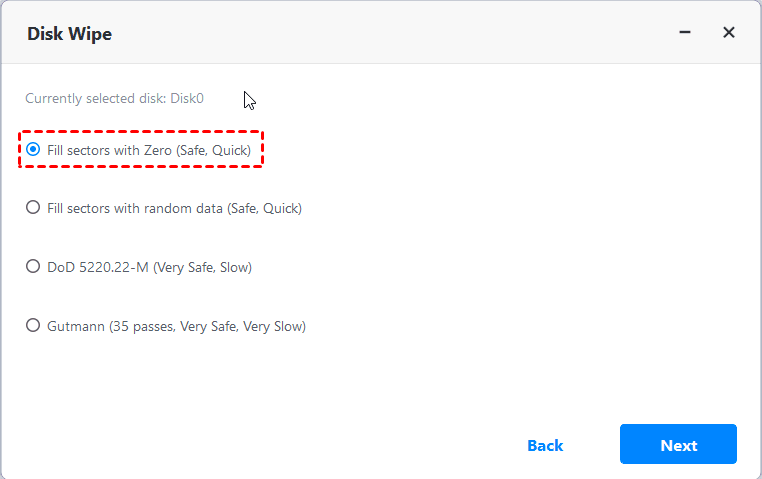
Task: Click the "DoD 5220.22-M (Very Safe, Slow)" label text
Action: pos(149,267)
